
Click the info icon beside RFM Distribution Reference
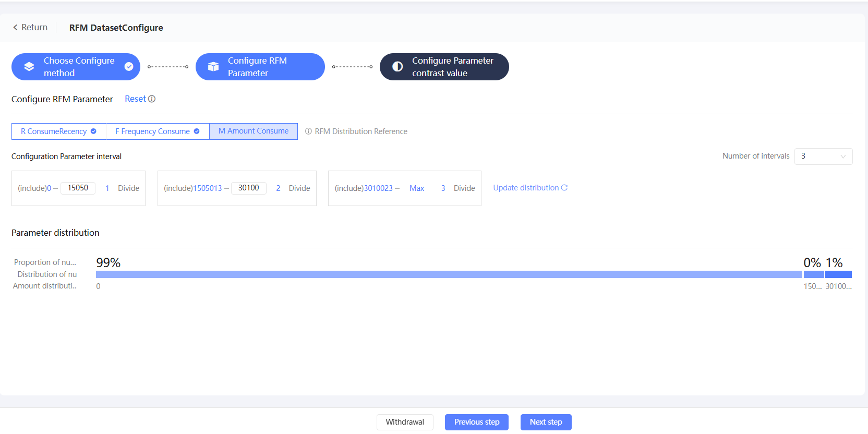(x=308, y=131)
